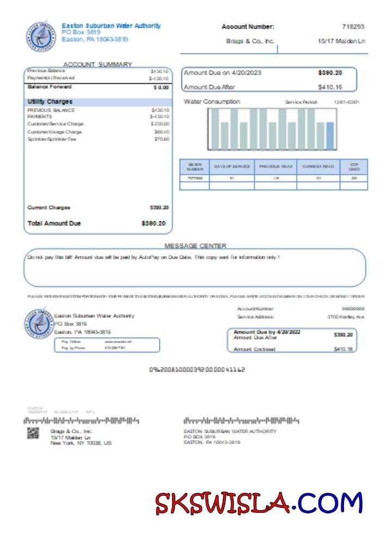392x545 pixels.
Task: Click the Total Amount Due $390.20 line
Action: coord(98,223)
